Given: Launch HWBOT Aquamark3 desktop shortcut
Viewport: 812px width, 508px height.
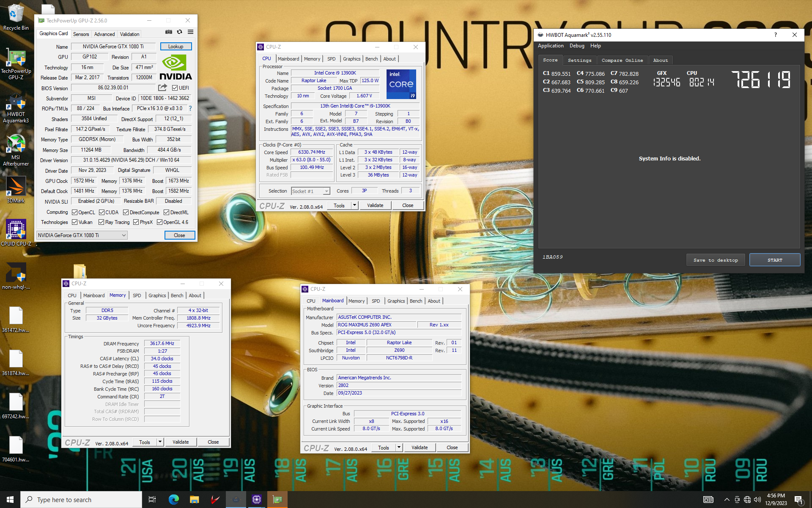Looking at the screenshot, I should 16,109.
